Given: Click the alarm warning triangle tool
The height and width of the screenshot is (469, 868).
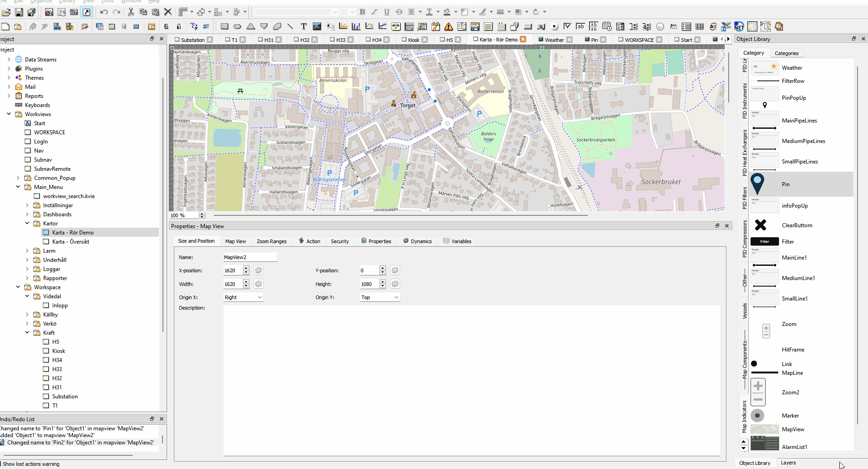Looking at the screenshot, I should (x=448, y=26).
